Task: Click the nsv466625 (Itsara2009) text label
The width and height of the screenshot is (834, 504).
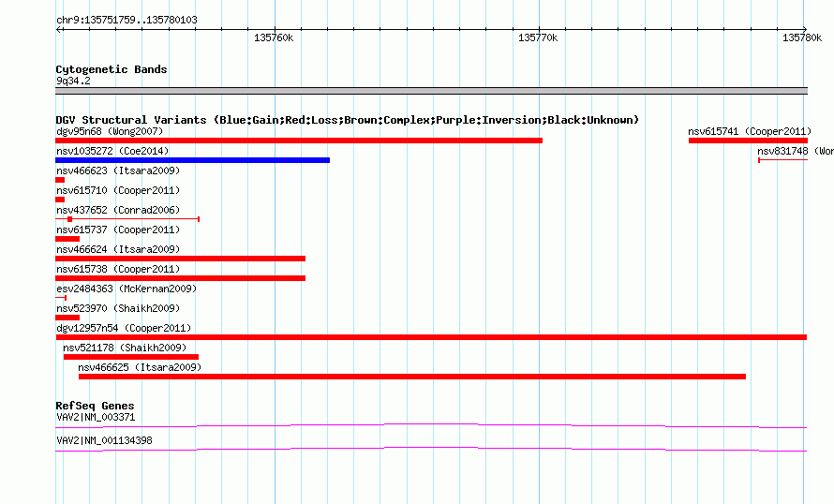Action: tap(140, 367)
